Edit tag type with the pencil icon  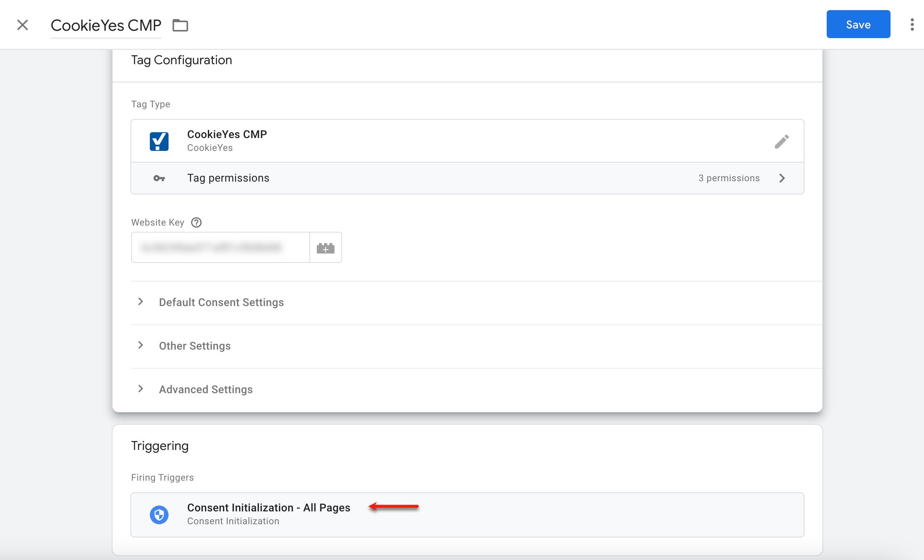tap(782, 142)
